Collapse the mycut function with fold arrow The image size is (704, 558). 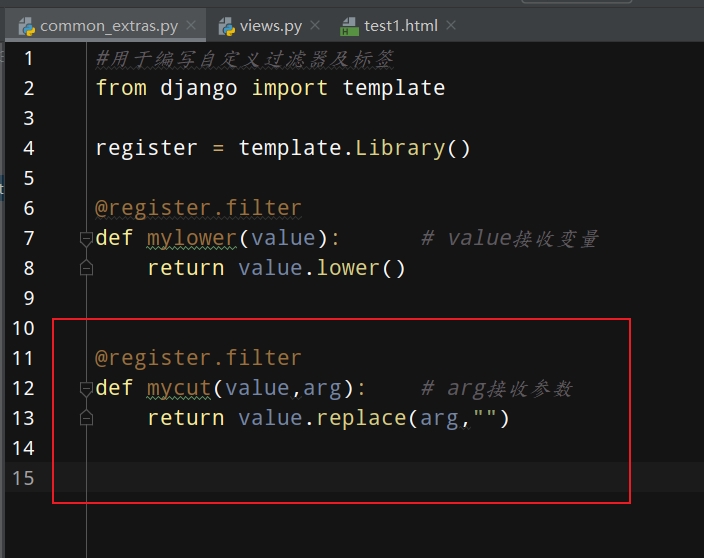click(x=86, y=388)
